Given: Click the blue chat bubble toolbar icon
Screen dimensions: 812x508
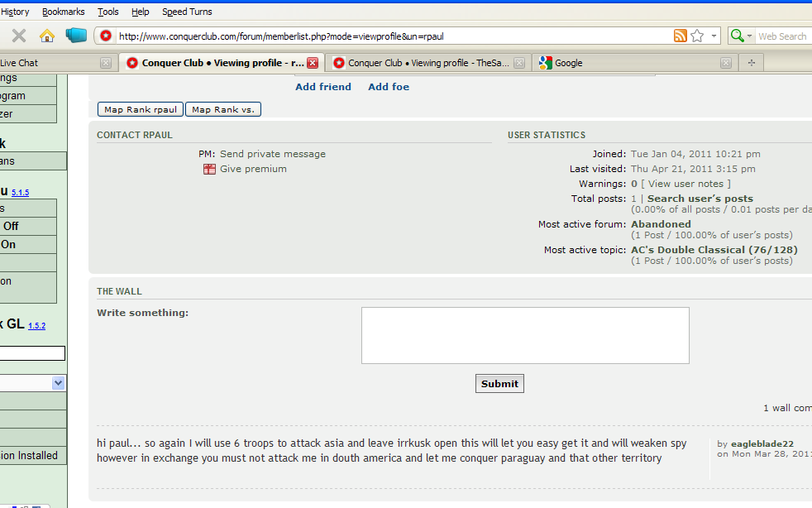Looking at the screenshot, I should pyautogui.click(x=76, y=36).
